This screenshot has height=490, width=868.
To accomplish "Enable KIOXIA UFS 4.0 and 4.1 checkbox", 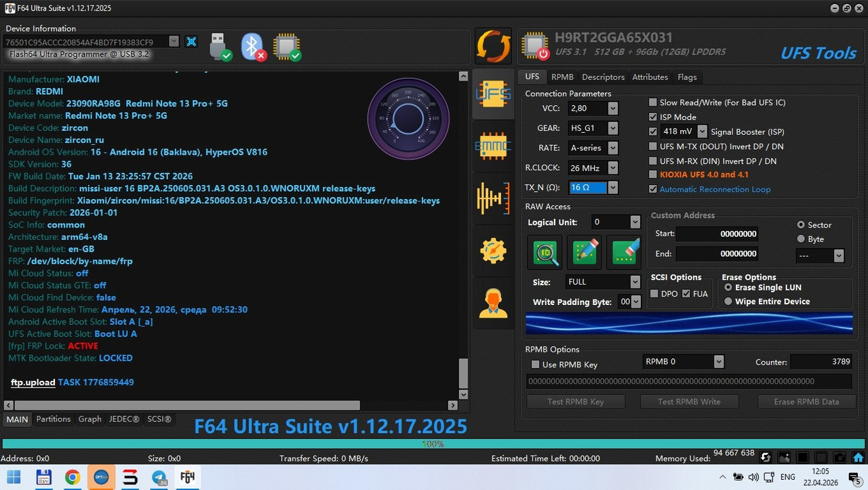I will (653, 175).
